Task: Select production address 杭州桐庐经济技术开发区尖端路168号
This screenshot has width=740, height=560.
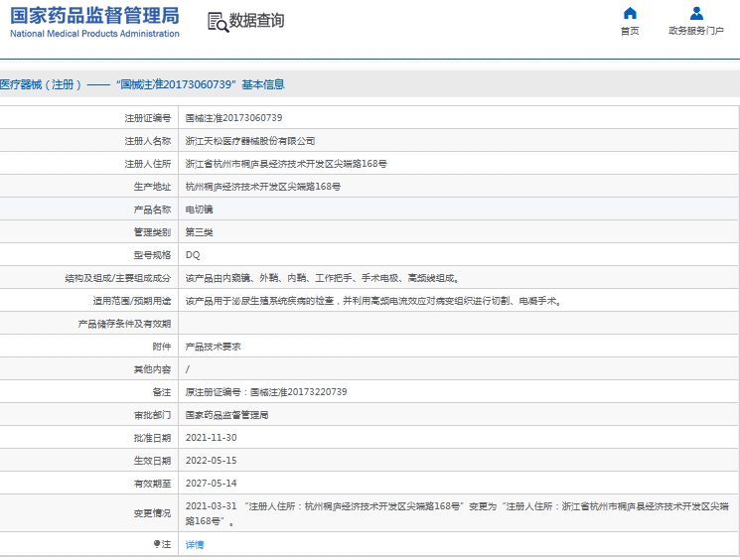Action: point(263,187)
